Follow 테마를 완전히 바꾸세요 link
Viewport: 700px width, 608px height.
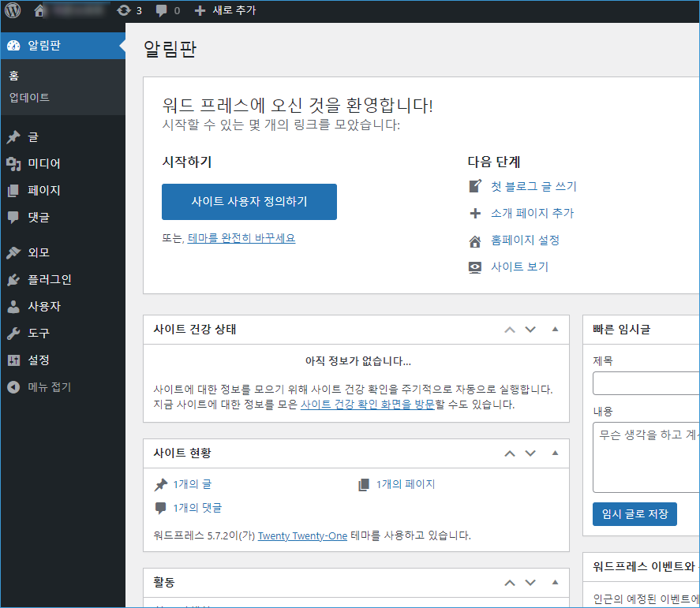pyautogui.click(x=241, y=238)
